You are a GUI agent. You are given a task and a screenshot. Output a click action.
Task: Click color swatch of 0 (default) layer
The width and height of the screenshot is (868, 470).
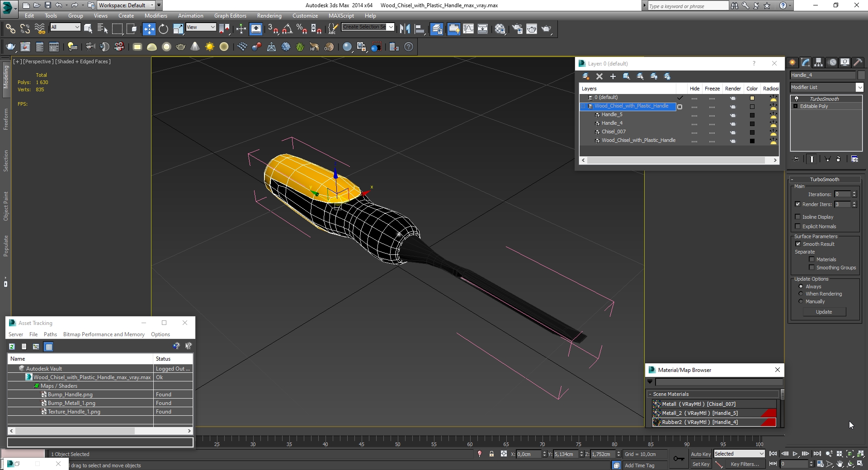pyautogui.click(x=752, y=98)
